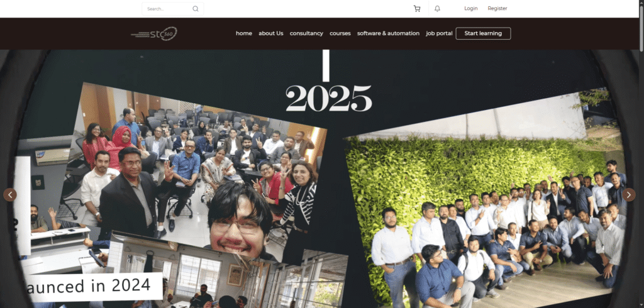
Task: Click the green wall group photo
Action: point(485,201)
